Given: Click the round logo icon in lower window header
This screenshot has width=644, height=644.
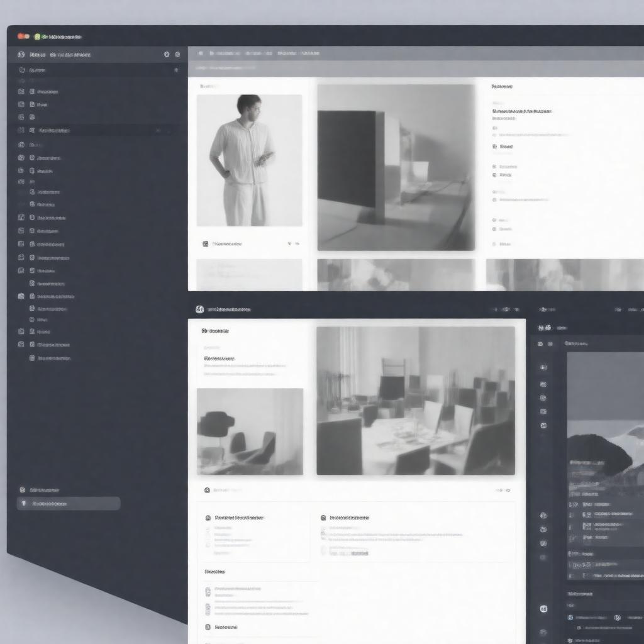Looking at the screenshot, I should click(x=200, y=309).
